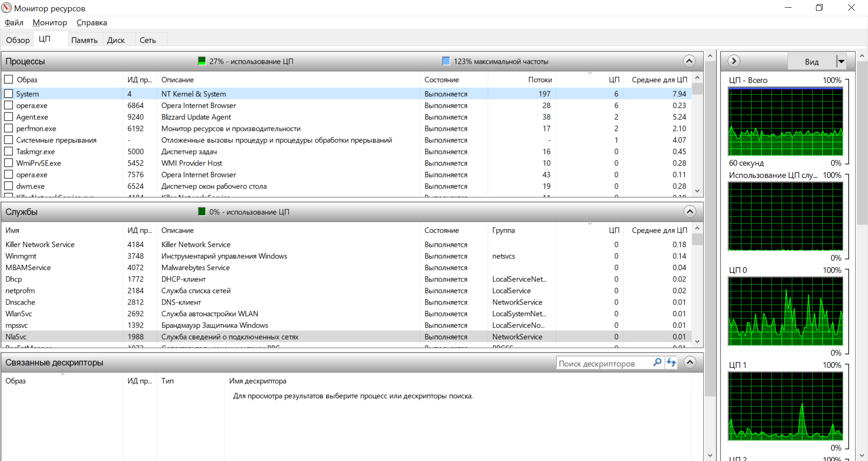Click the refresh arrows icon next to descriptor search
The image size is (868, 461).
671,362
